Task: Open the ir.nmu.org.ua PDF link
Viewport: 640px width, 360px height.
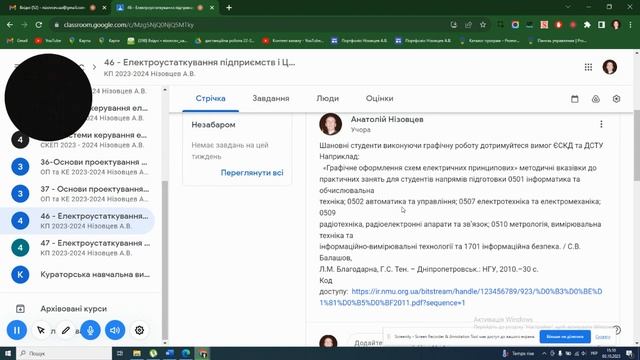Action: click(461, 297)
